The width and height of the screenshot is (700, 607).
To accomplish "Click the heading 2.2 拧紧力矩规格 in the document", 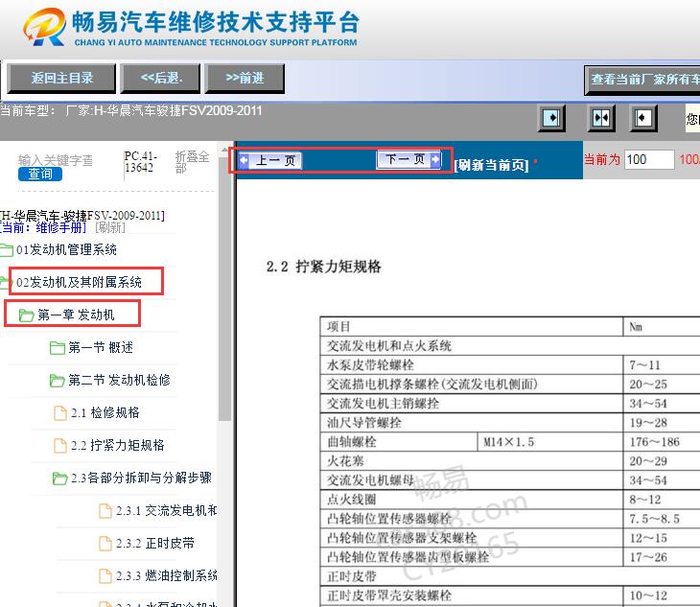I will [x=324, y=267].
